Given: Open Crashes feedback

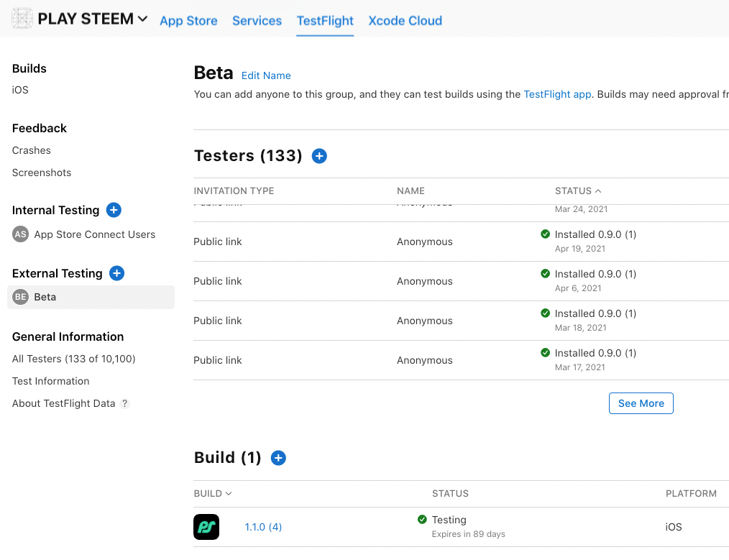Looking at the screenshot, I should (x=32, y=150).
